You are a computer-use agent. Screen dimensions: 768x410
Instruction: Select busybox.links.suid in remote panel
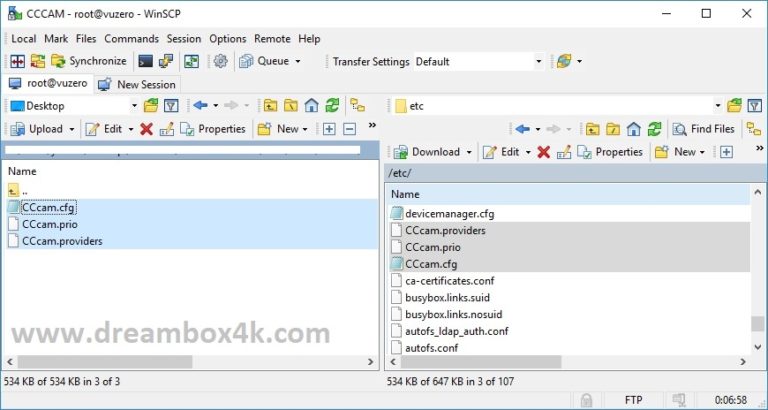[x=447, y=297]
